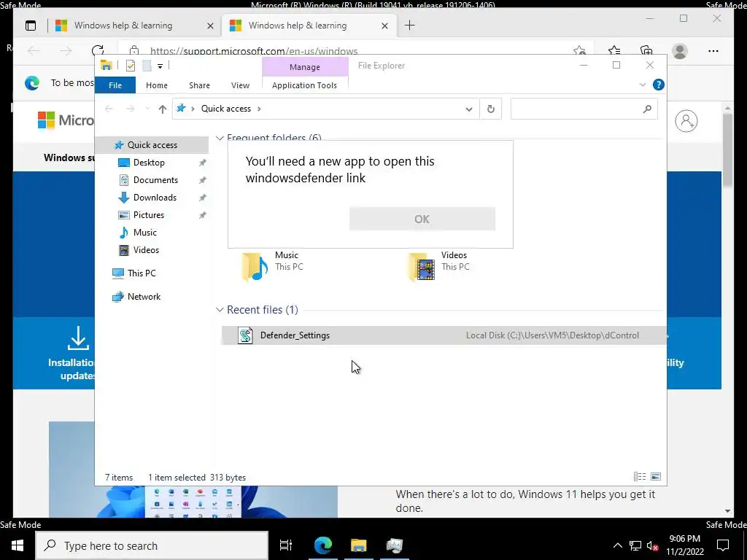Open the address bar history dropdown

(469, 109)
